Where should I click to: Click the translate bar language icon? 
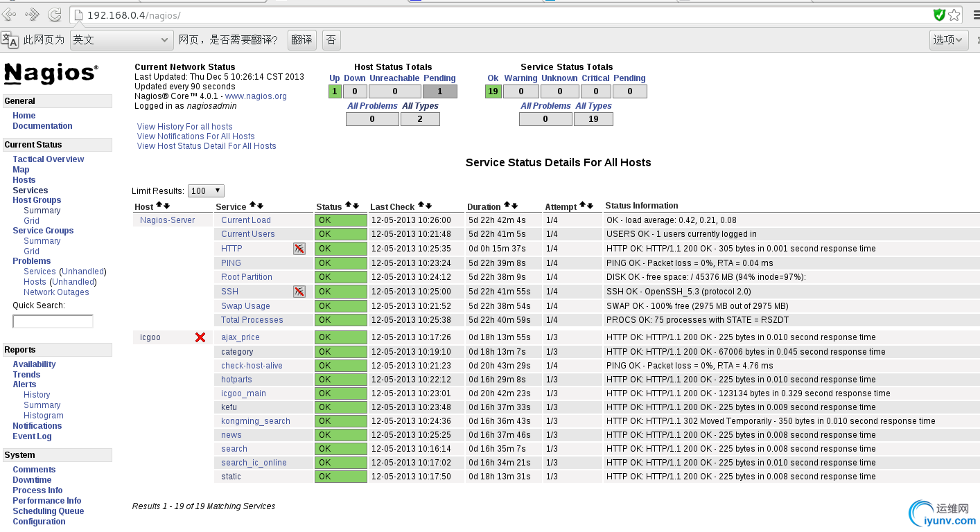click(x=10, y=39)
